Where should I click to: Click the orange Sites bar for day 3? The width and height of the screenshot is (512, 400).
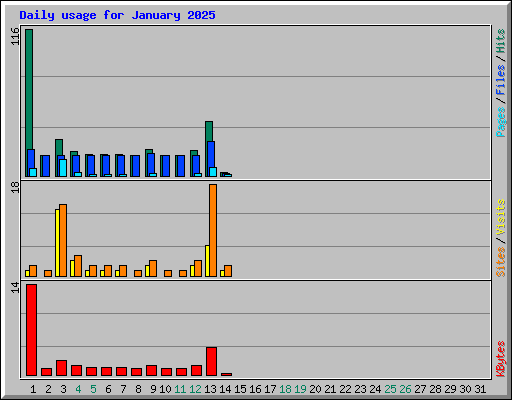(63, 240)
